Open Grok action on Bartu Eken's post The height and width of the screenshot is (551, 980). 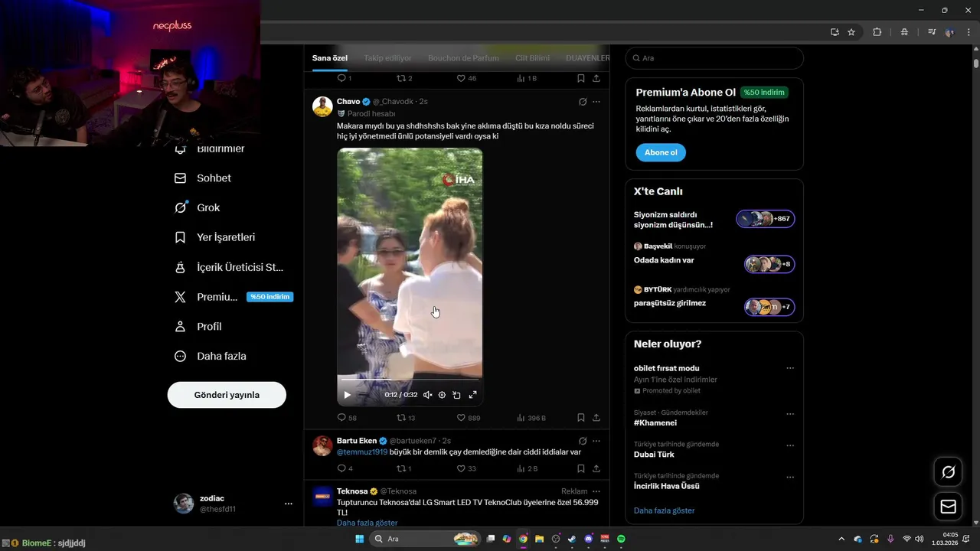click(582, 441)
